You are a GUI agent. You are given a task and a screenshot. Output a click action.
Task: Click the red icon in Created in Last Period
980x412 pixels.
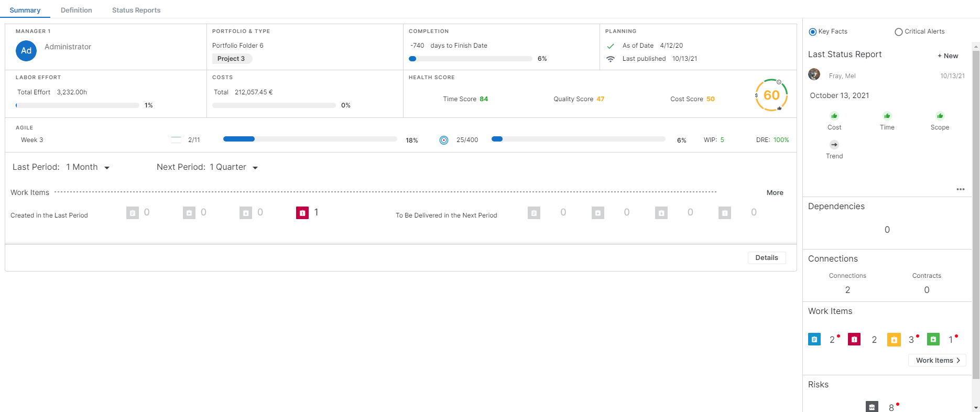[302, 213]
